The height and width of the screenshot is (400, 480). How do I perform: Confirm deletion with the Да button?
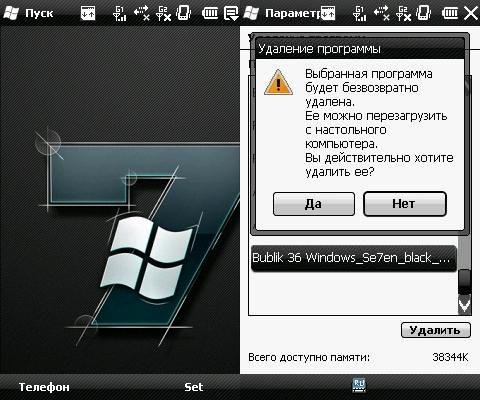314,204
